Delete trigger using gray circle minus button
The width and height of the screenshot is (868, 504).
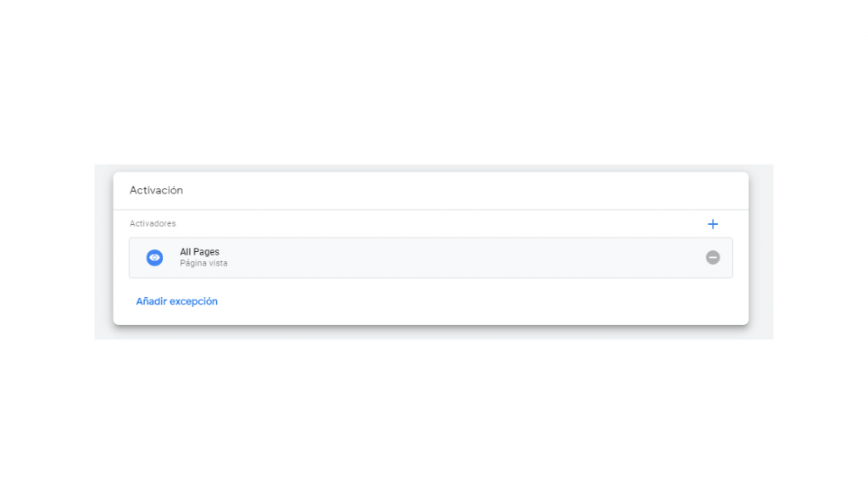pyautogui.click(x=713, y=257)
